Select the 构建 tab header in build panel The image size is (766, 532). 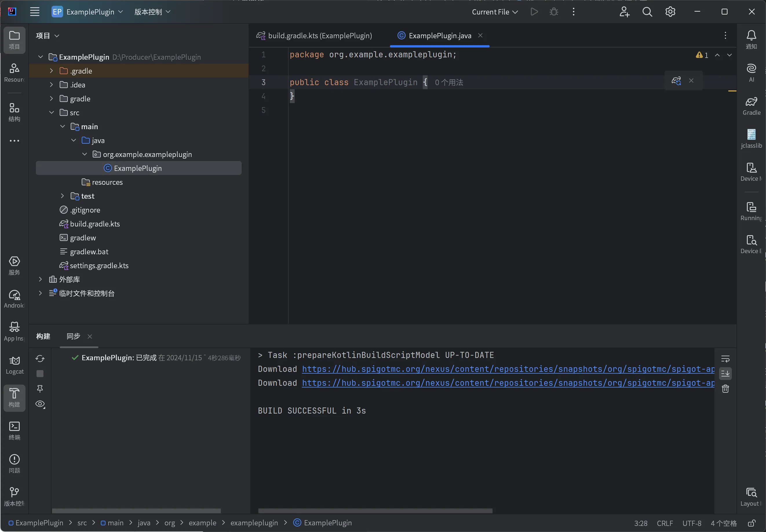tap(43, 336)
